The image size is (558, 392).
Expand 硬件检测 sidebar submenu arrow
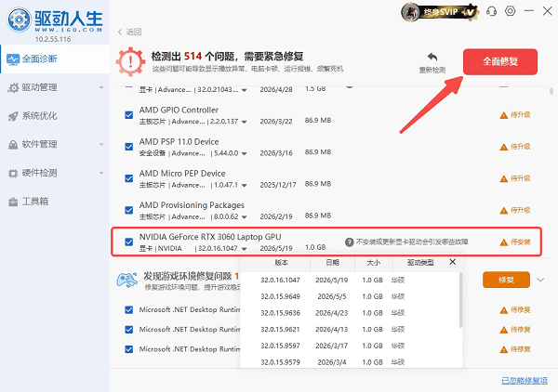point(101,173)
